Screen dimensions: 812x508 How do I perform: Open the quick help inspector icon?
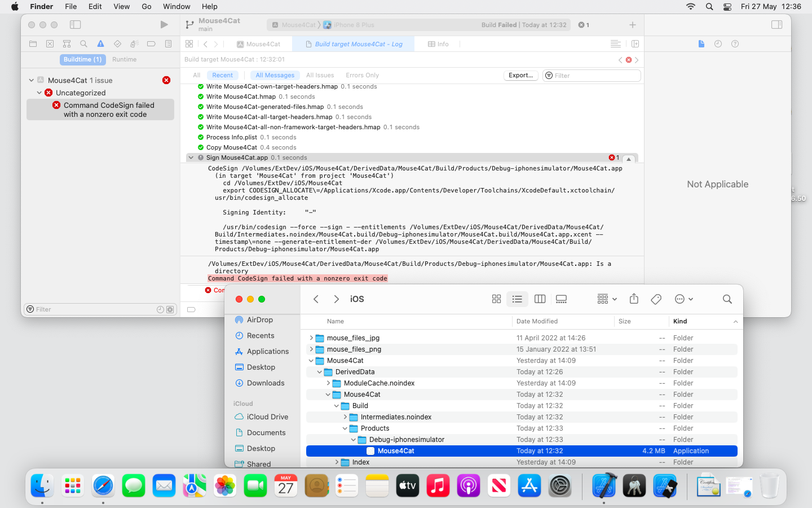[735, 44]
